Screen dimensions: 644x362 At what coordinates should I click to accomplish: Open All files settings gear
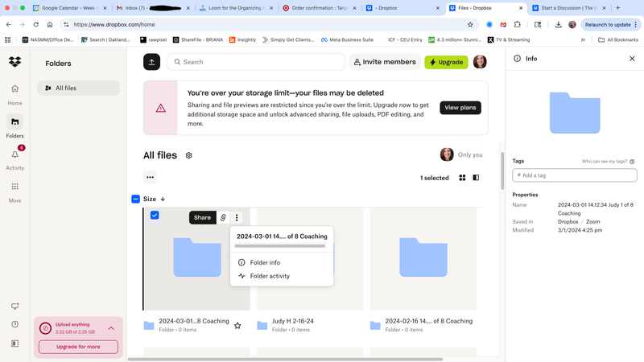188,155
